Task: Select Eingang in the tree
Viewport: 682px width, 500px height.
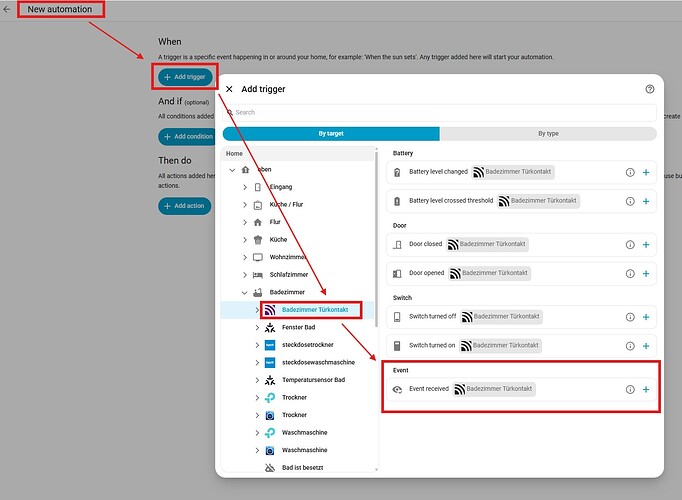Action: 281,187
